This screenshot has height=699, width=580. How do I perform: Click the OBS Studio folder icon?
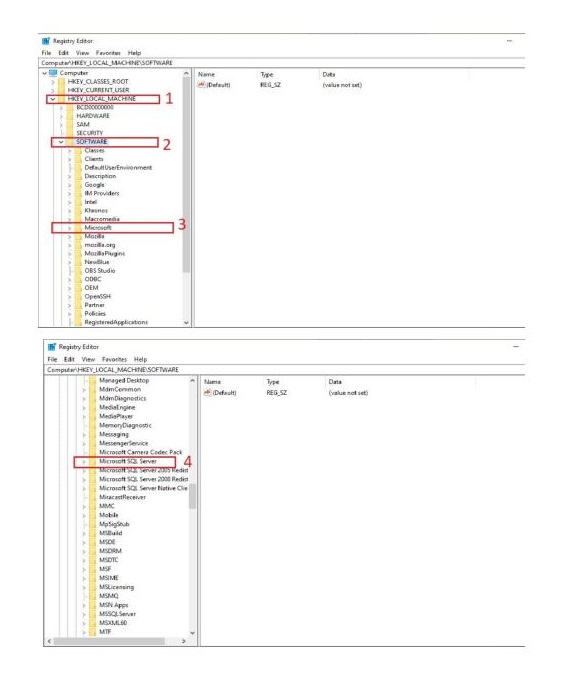[x=78, y=271]
